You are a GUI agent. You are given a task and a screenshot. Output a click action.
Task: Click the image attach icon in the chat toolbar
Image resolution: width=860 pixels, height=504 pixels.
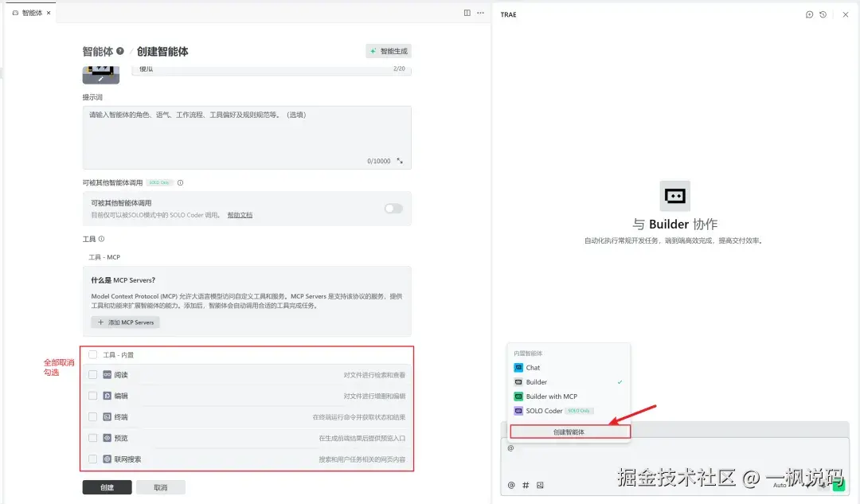click(x=540, y=485)
